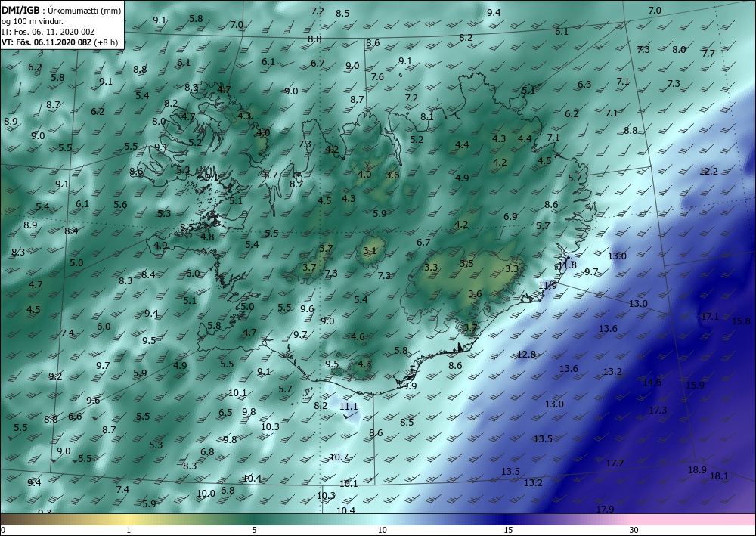Viewport: 756px width, 536px height.
Task: Select the '7.6' value north of Iceland
Action: pyautogui.click(x=377, y=76)
